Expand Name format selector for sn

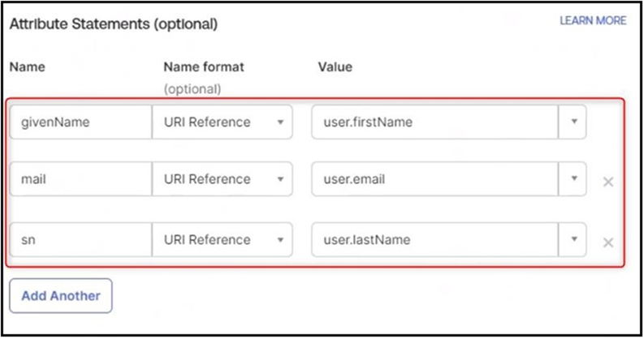pyautogui.click(x=222, y=239)
